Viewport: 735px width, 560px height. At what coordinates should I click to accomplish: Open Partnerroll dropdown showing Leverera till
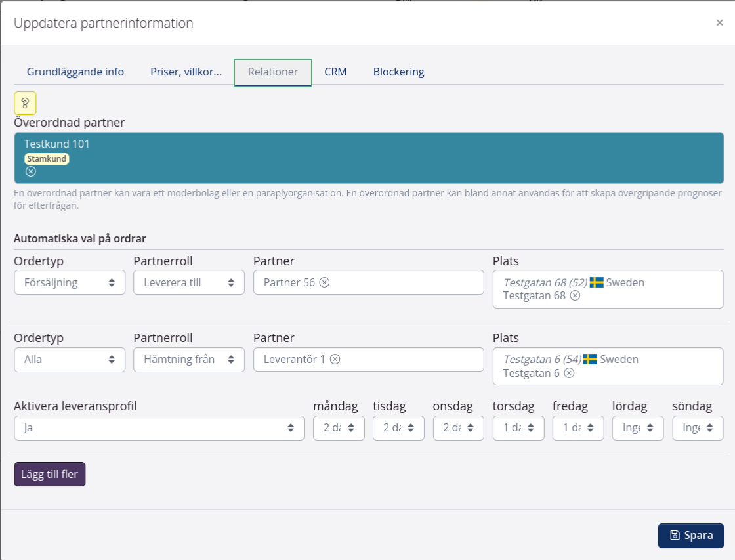pyautogui.click(x=189, y=282)
